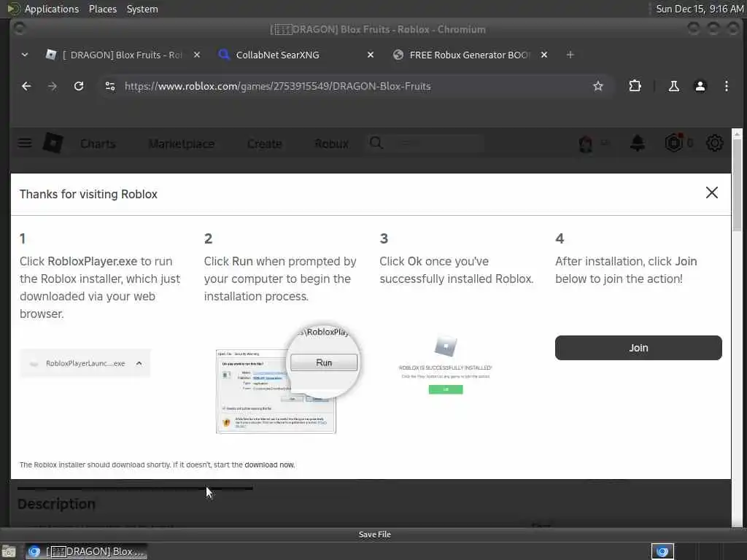Image resolution: width=747 pixels, height=560 pixels.
Task: Click the browser forward arrow
Action: (x=53, y=86)
